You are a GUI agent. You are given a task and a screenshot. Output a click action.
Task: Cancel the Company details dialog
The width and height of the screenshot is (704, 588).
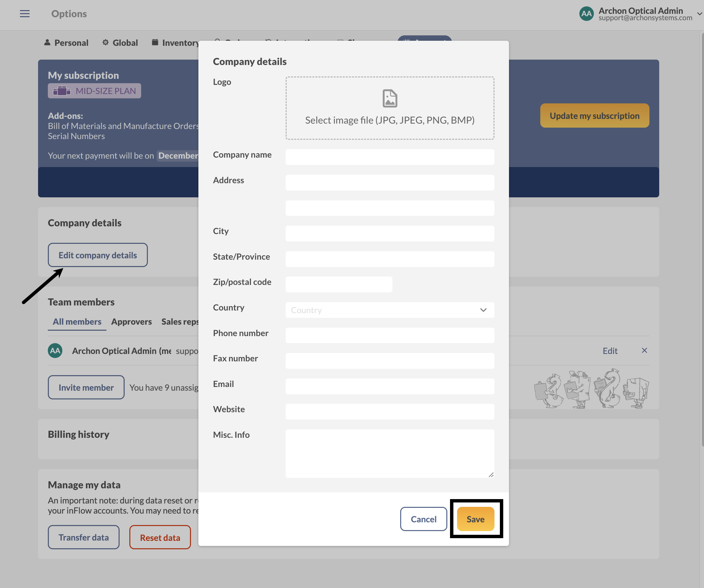click(x=423, y=519)
